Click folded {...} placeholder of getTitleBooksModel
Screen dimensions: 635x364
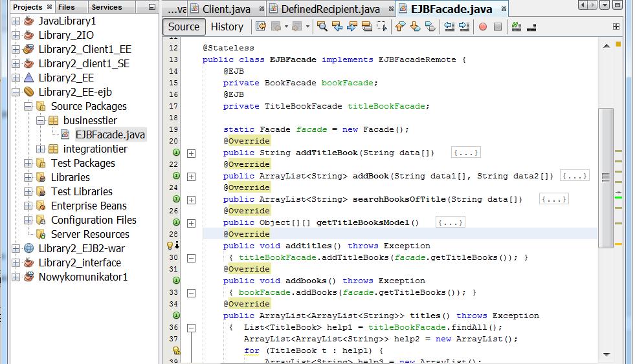pyautogui.click(x=450, y=222)
